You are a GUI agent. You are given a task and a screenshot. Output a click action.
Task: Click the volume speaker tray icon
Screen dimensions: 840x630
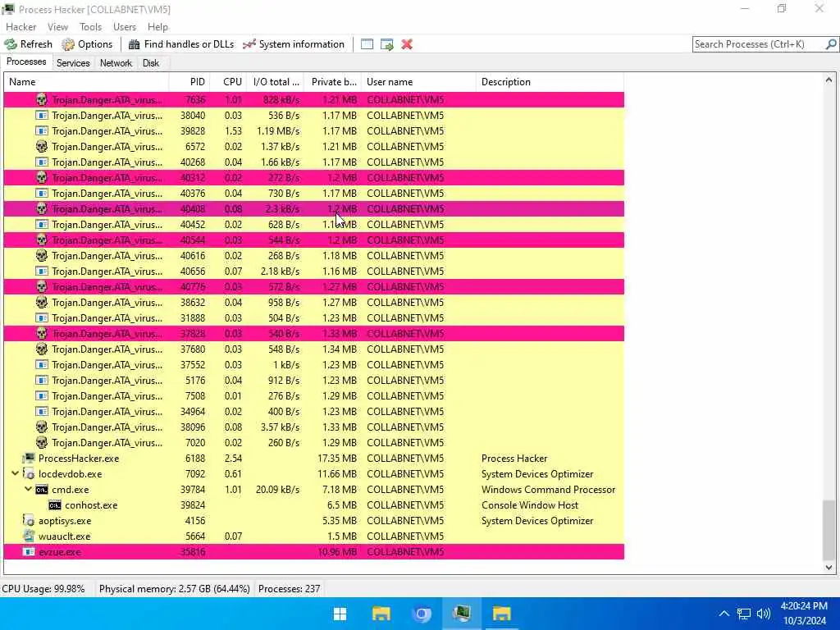764,614
